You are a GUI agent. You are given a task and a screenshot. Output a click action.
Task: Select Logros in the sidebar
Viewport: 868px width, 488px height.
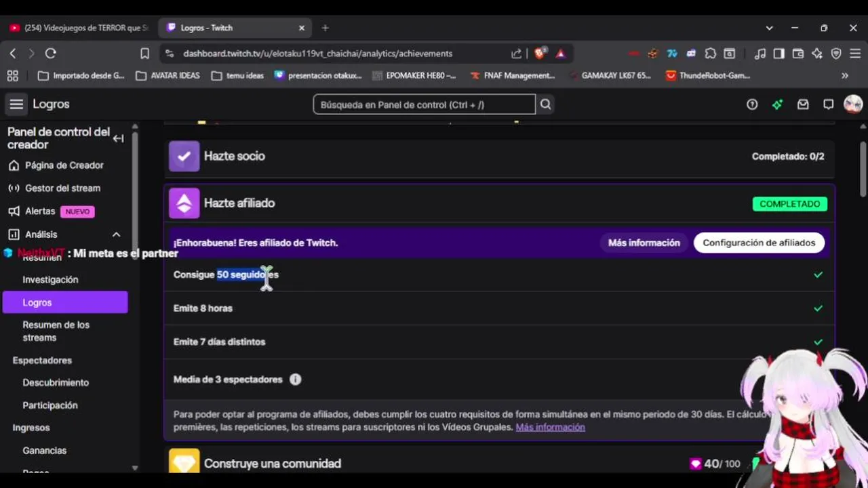65,302
